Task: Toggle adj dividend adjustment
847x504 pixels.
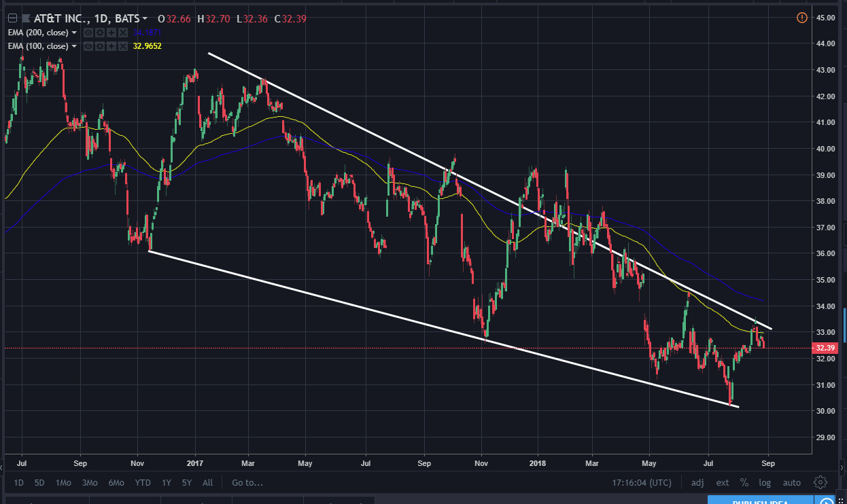Action: [697, 483]
